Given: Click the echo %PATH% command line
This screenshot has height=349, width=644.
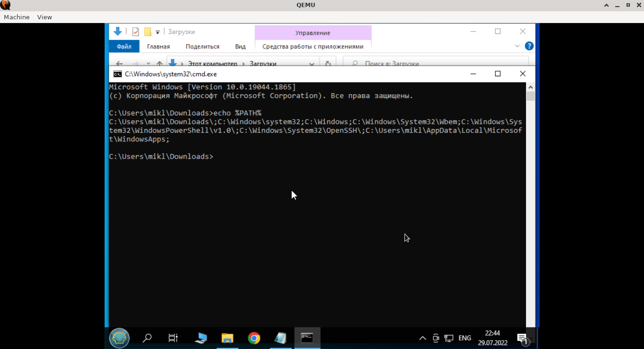Looking at the screenshot, I should point(185,113).
